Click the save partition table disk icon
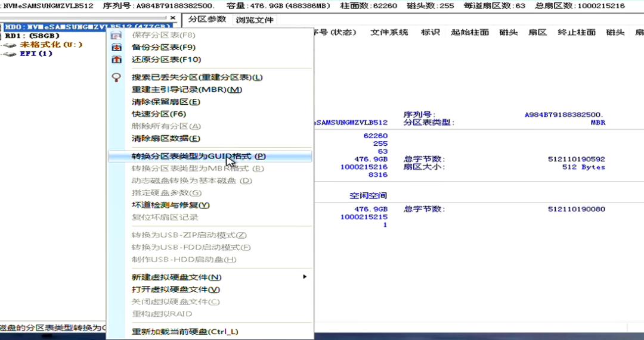The width and height of the screenshot is (644, 340). coord(117,35)
